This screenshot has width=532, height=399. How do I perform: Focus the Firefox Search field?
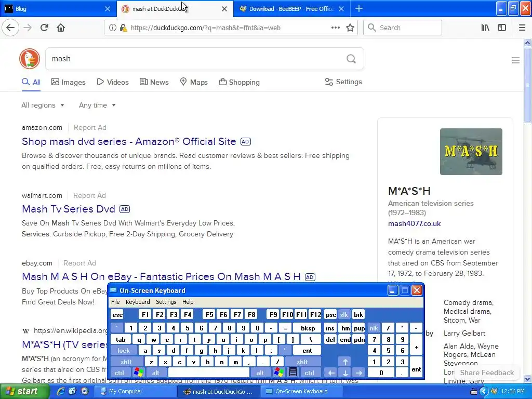(x=403, y=28)
